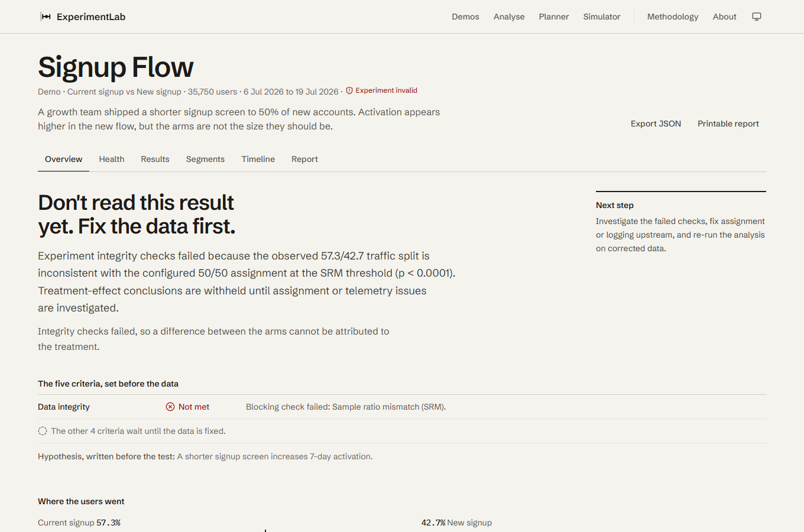This screenshot has width=804, height=532.
Task: Toggle the display theme monitor icon
Action: click(757, 17)
